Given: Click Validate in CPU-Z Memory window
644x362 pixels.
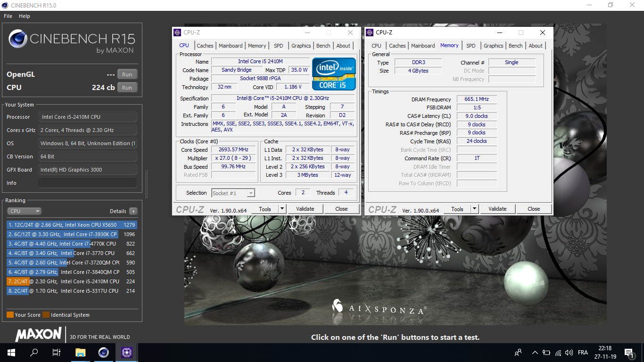Looking at the screenshot, I should pos(497,209).
